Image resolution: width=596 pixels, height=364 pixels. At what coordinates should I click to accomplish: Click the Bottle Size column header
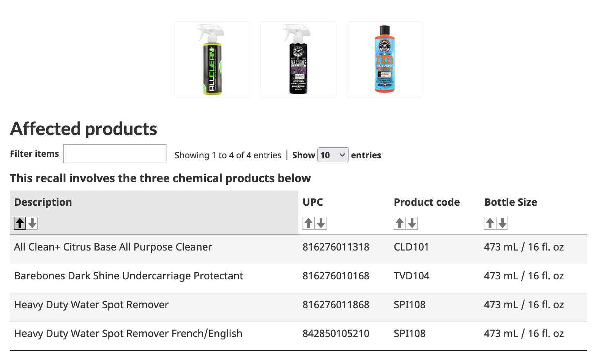click(511, 202)
